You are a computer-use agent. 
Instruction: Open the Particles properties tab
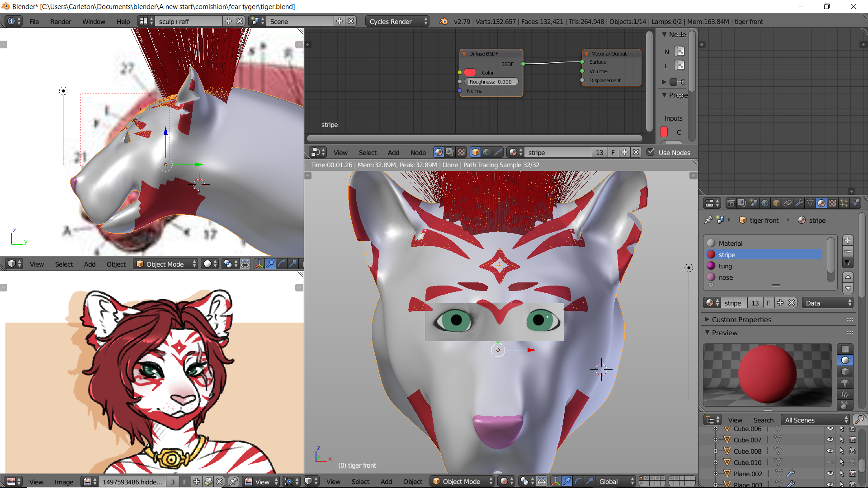[844, 203]
